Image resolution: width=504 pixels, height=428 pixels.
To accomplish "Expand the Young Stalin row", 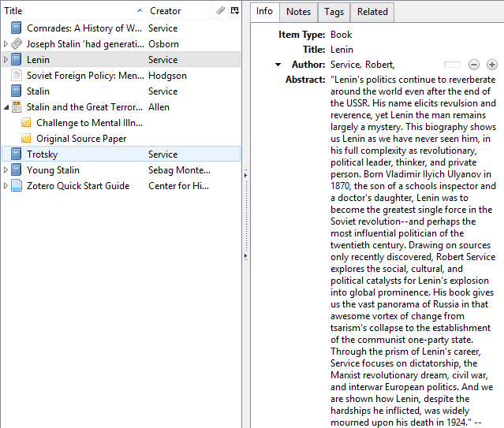I will (x=6, y=169).
